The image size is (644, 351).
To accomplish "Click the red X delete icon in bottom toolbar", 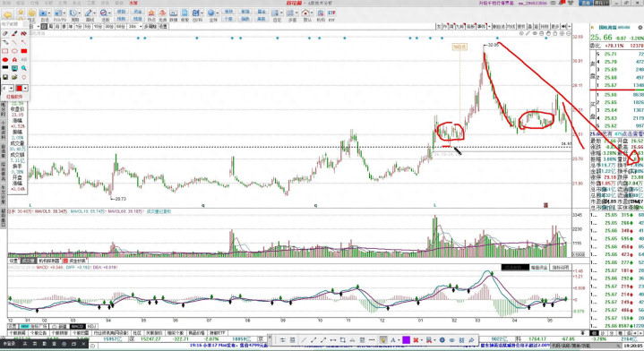I will [x=416, y=340].
